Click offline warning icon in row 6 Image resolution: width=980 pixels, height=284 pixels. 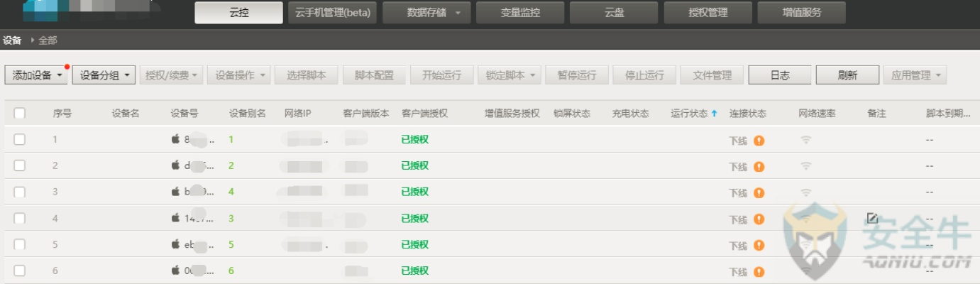pos(759,271)
